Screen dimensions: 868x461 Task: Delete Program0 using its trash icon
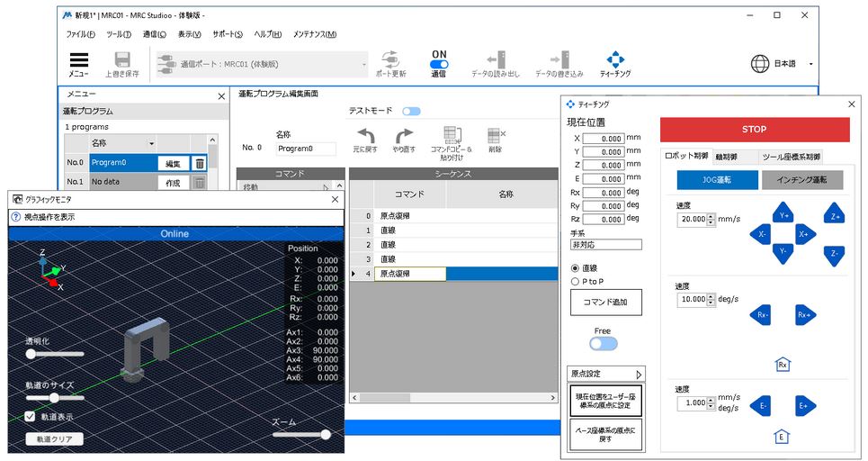[x=200, y=163]
